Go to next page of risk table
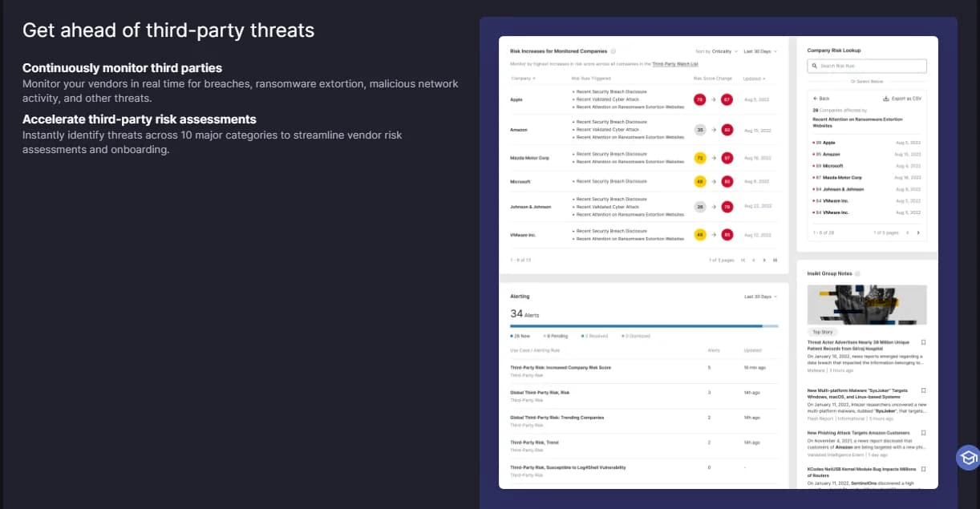This screenshot has width=980, height=509. pos(764,261)
